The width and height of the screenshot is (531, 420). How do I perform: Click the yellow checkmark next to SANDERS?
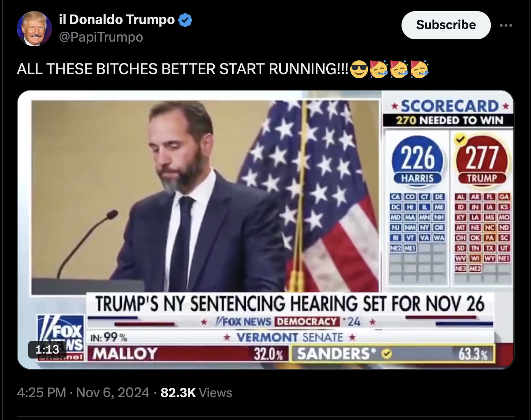tap(387, 354)
